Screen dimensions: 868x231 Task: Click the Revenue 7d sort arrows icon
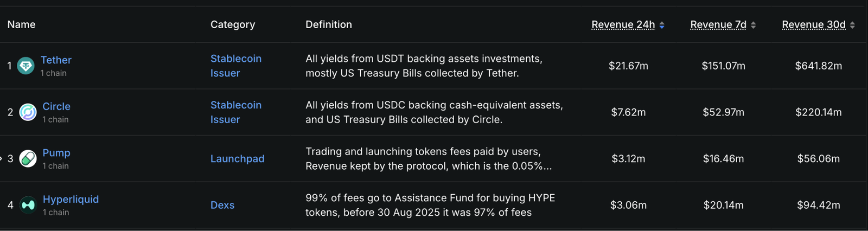[753, 25]
